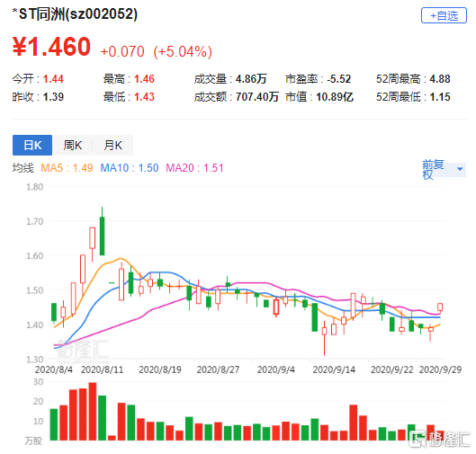
Task: Click the faded 格隆汇 watermark inside chart
Action: click(83, 351)
